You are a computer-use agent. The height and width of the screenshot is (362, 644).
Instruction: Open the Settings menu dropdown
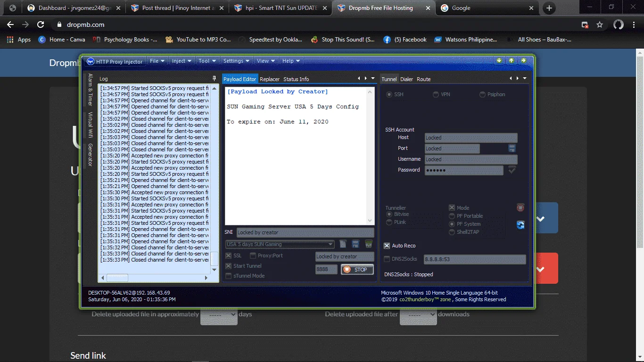click(x=236, y=61)
